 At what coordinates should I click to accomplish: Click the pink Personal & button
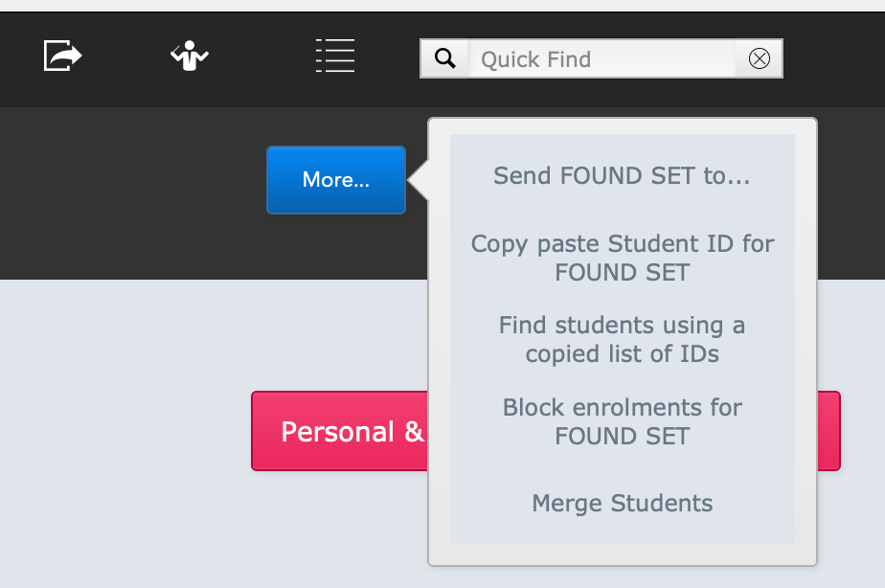point(339,431)
